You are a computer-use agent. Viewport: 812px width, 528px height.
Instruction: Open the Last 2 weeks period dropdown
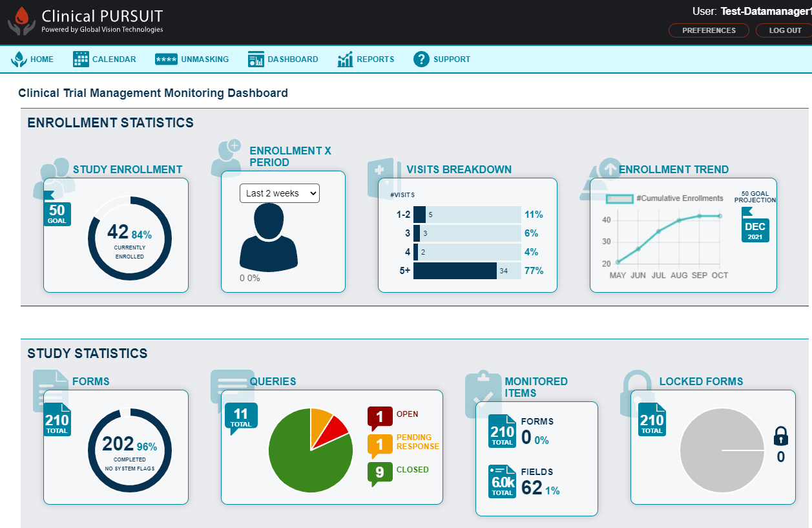tap(279, 193)
